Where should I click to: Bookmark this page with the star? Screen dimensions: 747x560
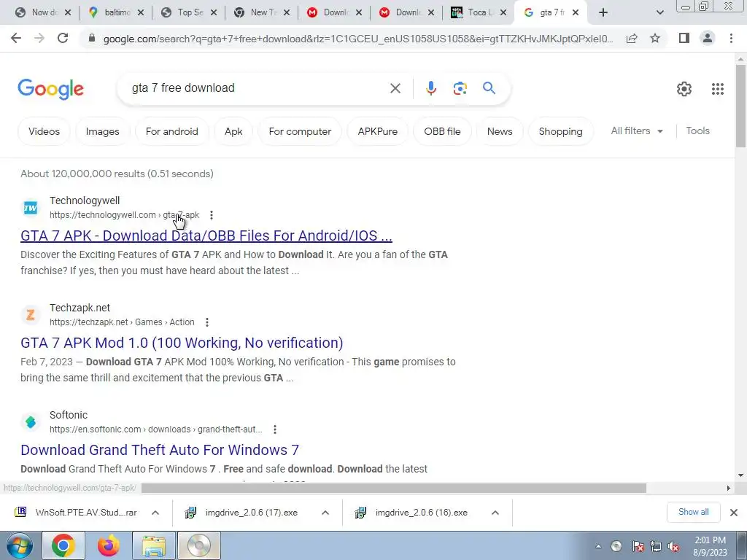[655, 38]
